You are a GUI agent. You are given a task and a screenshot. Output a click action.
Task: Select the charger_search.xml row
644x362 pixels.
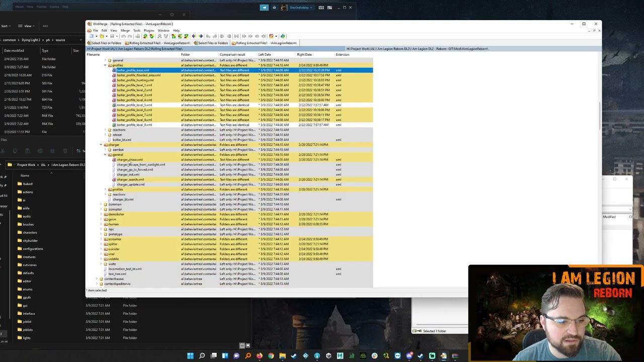click(229, 179)
